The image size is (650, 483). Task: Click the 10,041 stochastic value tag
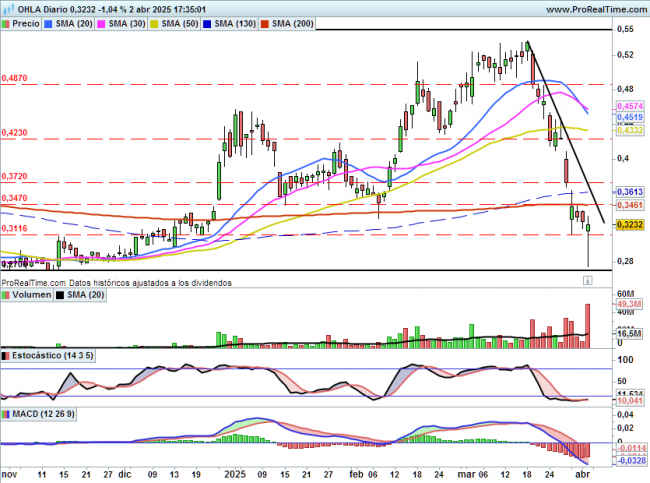point(630,400)
